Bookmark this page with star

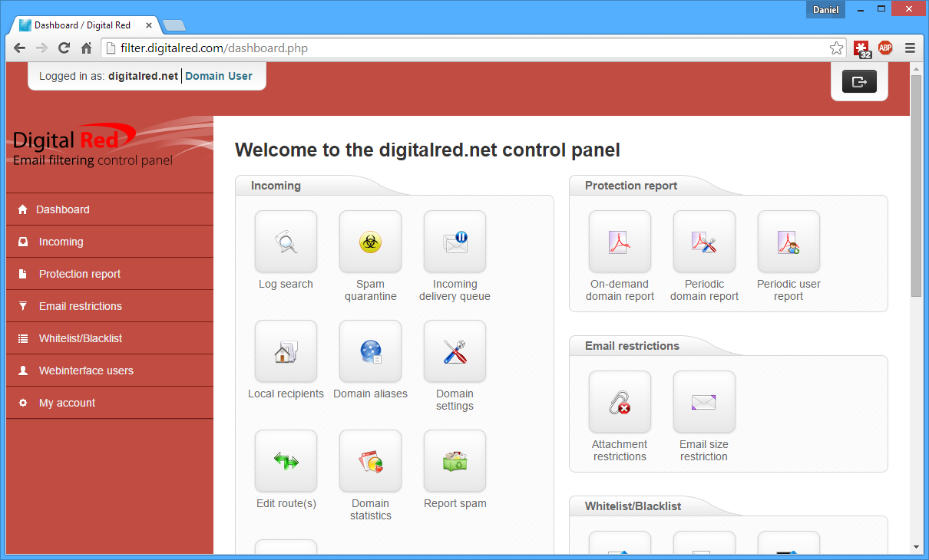pos(836,48)
